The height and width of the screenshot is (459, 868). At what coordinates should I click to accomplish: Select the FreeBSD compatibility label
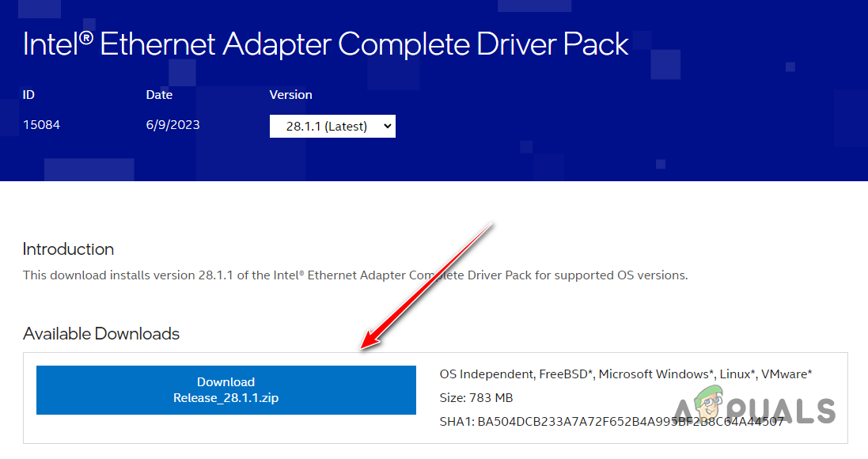(x=567, y=373)
